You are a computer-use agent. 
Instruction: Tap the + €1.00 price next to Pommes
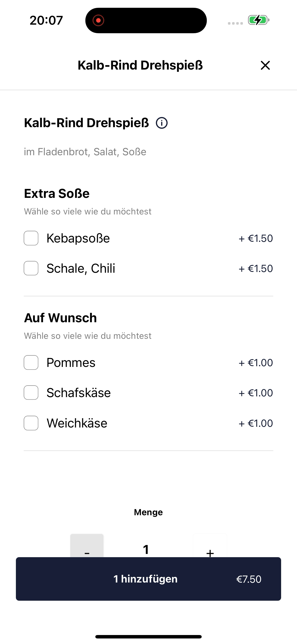(x=256, y=363)
